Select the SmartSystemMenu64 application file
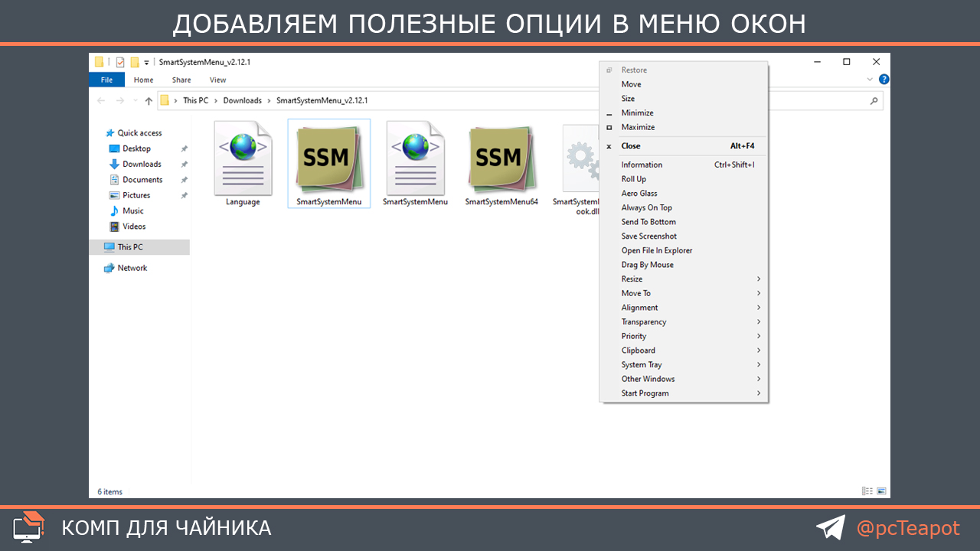The height and width of the screenshot is (551, 980). [x=501, y=164]
